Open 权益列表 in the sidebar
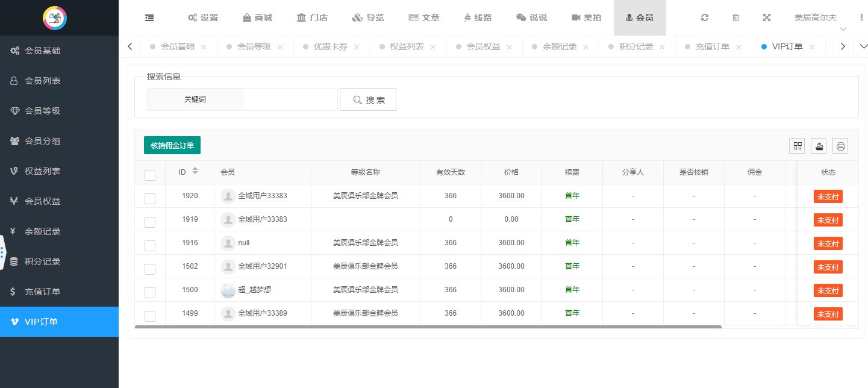 coord(59,171)
